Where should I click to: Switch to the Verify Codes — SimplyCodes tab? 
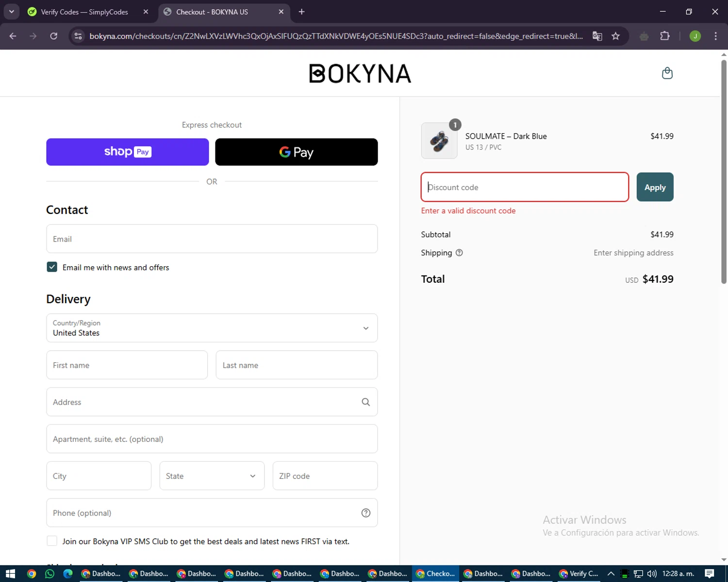84,12
